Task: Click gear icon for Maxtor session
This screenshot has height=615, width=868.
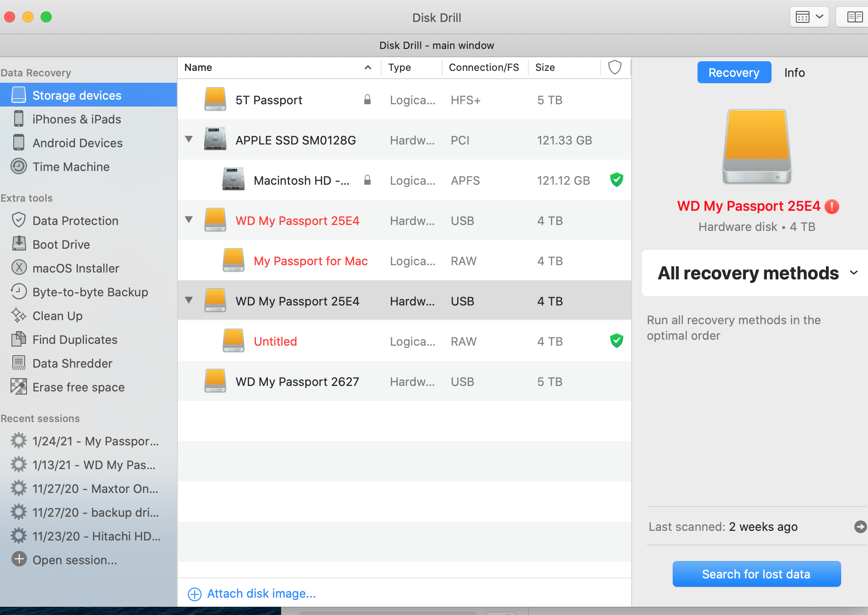Action: point(19,488)
